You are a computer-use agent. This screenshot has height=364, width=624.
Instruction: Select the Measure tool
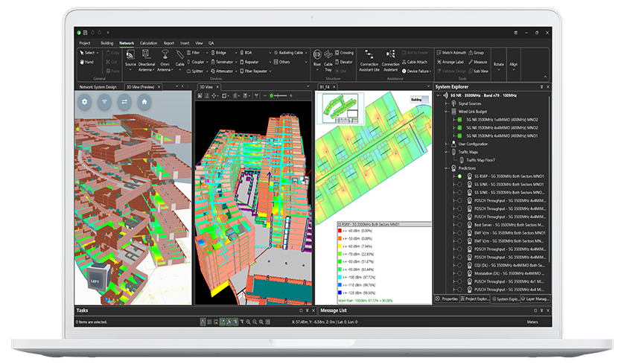coord(477,62)
